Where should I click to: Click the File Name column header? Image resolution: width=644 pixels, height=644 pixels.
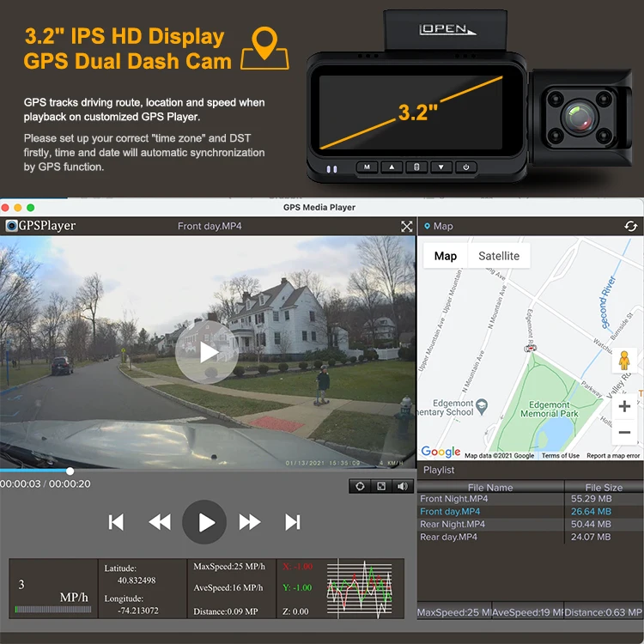pyautogui.click(x=490, y=487)
